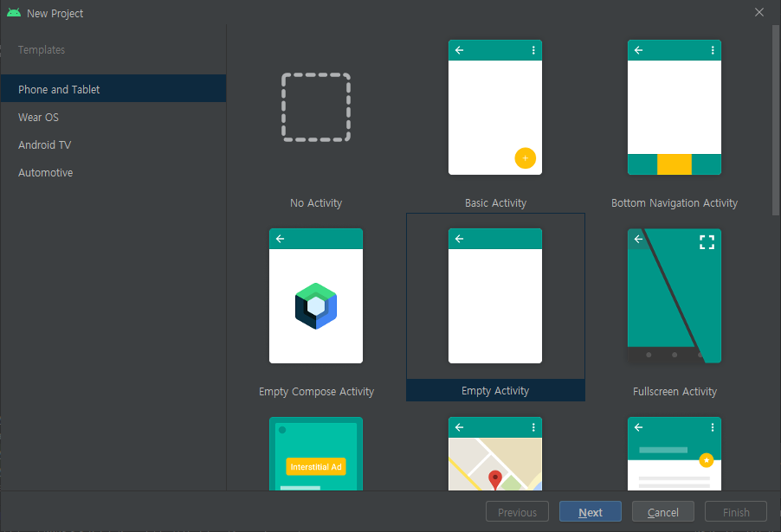Viewport: 781px width, 532px height.
Task: Choose the star-badge activity thumbnail in last row
Action: [674, 453]
